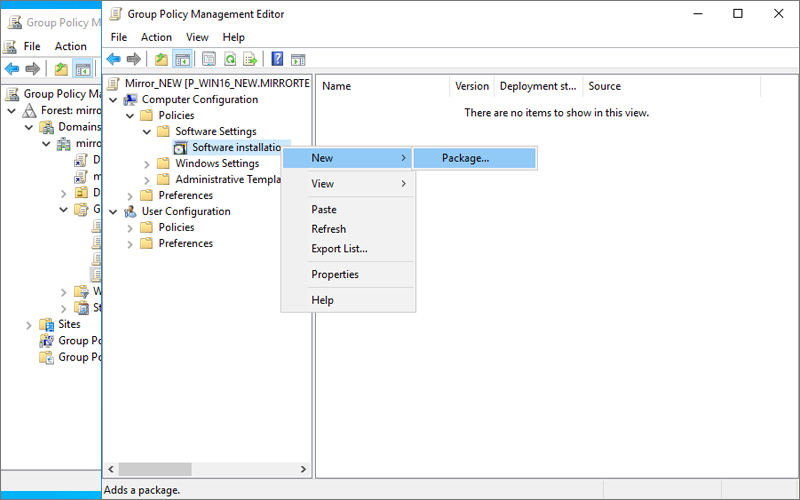Click the Software installation node icon
The height and width of the screenshot is (500, 800).
[180, 148]
